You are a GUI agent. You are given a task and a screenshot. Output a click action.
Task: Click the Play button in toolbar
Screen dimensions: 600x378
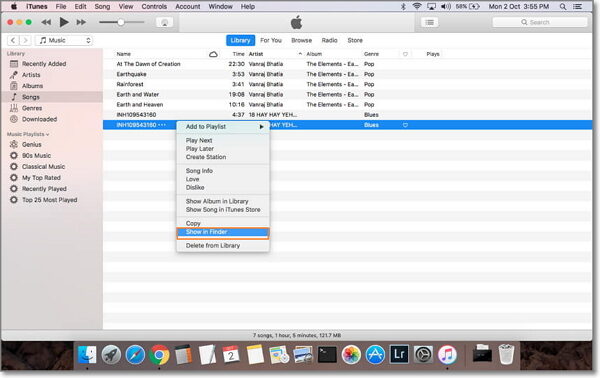point(64,22)
